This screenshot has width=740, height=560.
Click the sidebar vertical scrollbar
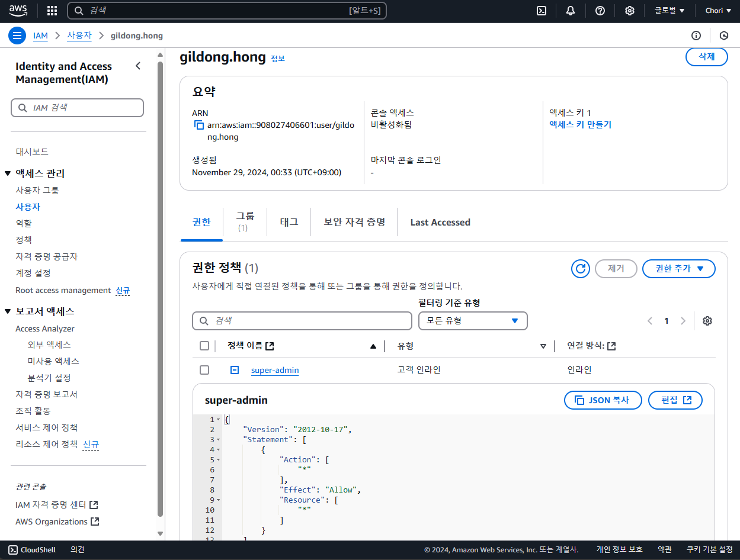[x=160, y=290]
